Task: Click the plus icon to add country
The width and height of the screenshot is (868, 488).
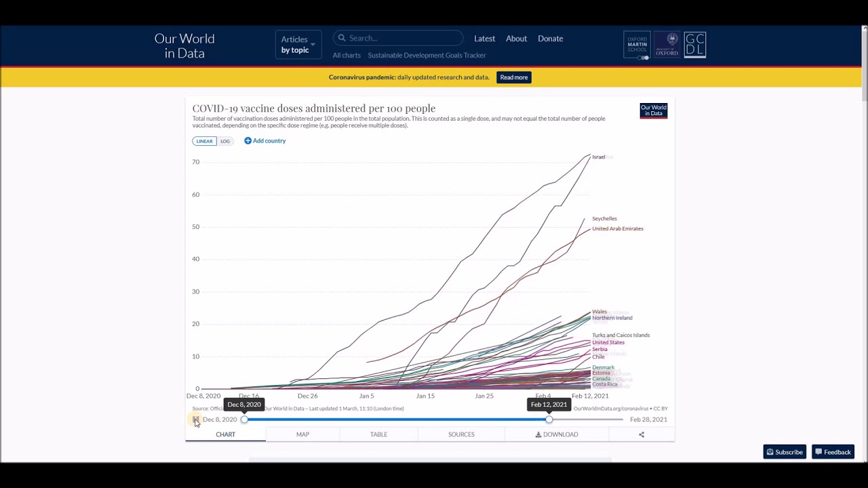Action: pyautogui.click(x=248, y=141)
